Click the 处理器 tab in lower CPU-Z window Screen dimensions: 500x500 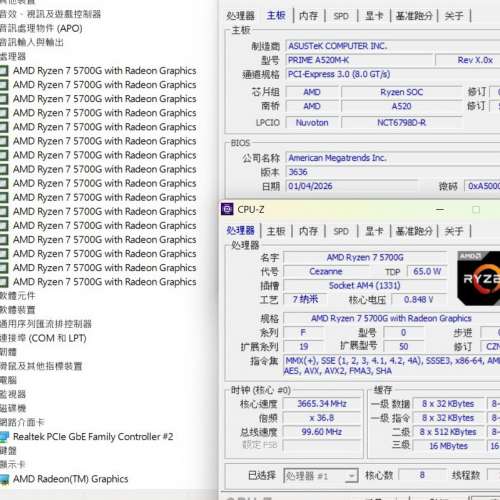[240, 231]
